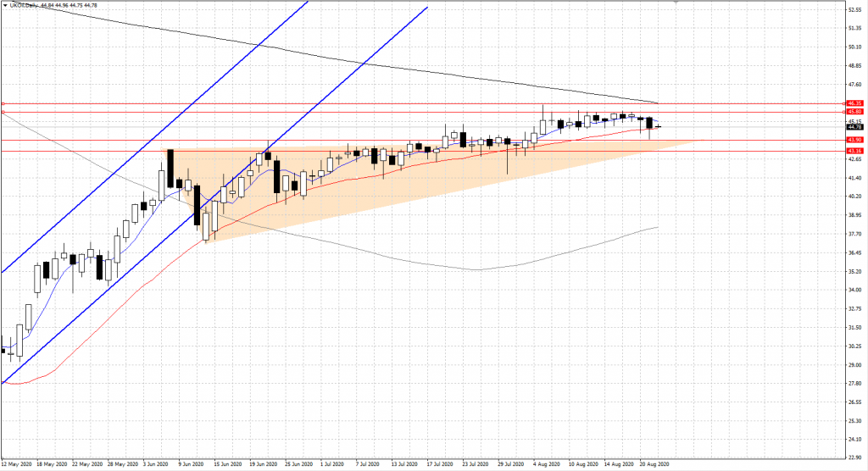The height and width of the screenshot is (471, 868).
Task: Click the chart shift triangle marker at top
Action: [675, 3]
